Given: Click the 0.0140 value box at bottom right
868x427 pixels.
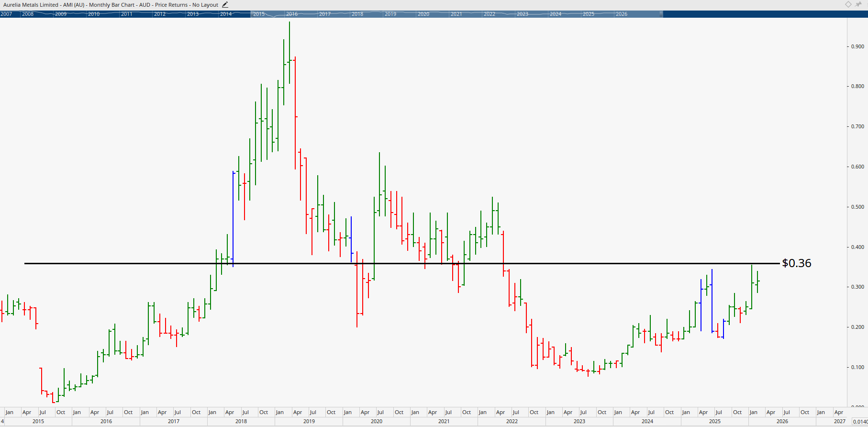Looking at the screenshot, I should pos(859,421).
